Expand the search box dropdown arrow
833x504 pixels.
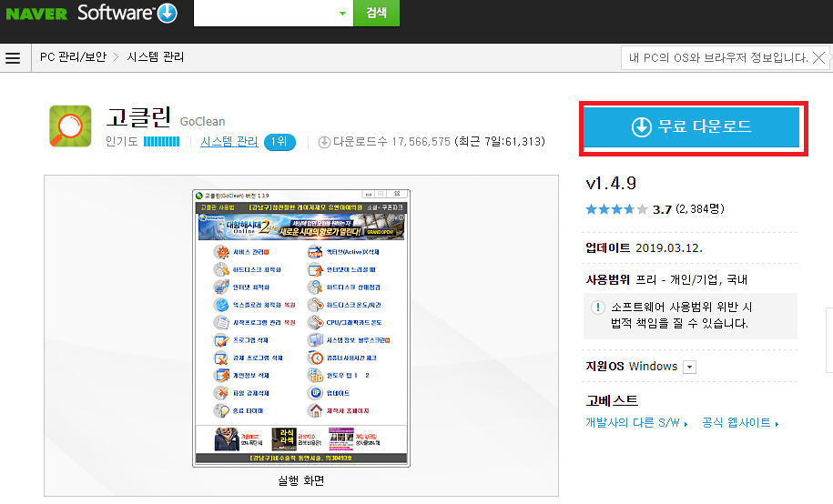pos(342,14)
